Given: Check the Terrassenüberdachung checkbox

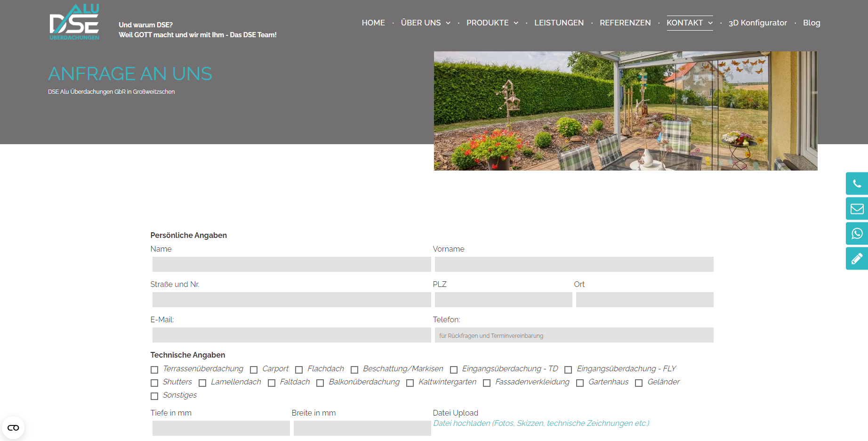Looking at the screenshot, I should [x=154, y=370].
